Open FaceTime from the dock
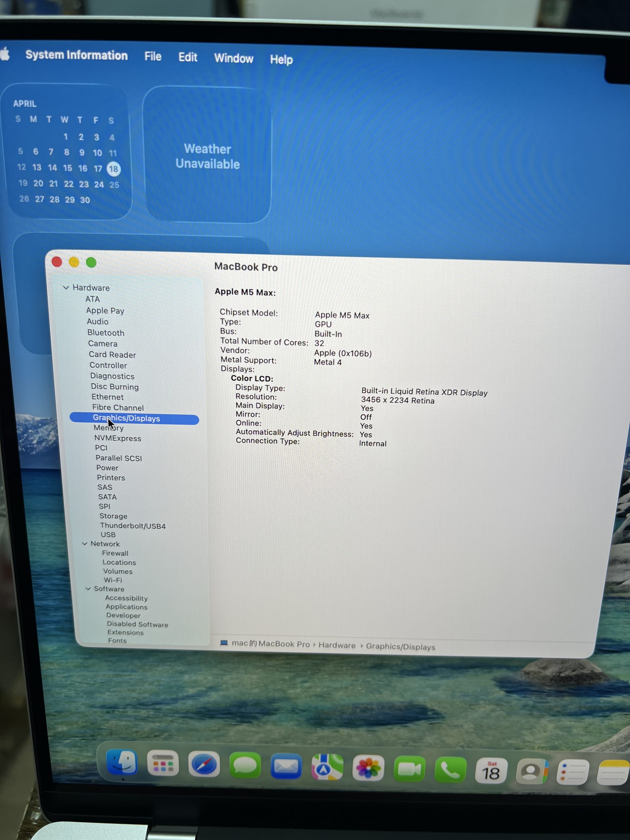This screenshot has height=840, width=630. tap(409, 769)
